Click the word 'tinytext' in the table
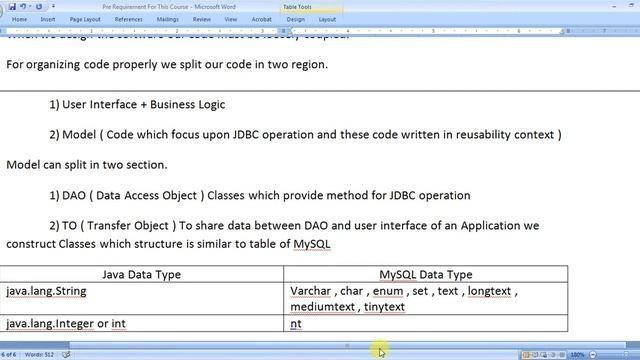 pyautogui.click(x=384, y=307)
